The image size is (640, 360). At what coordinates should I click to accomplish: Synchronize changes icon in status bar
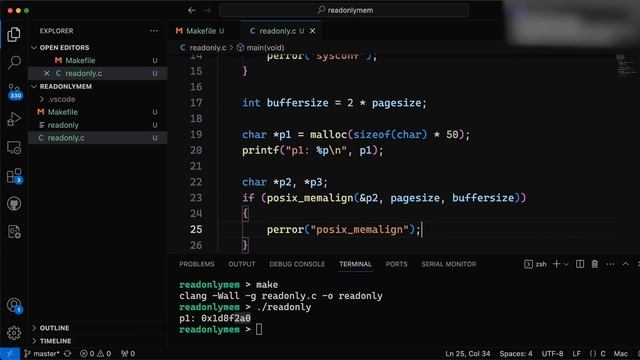67,353
